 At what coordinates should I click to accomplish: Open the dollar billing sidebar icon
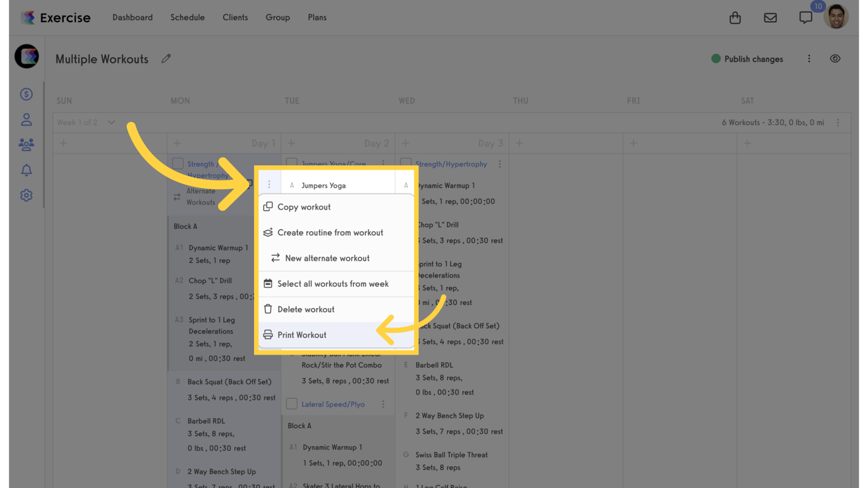point(26,94)
